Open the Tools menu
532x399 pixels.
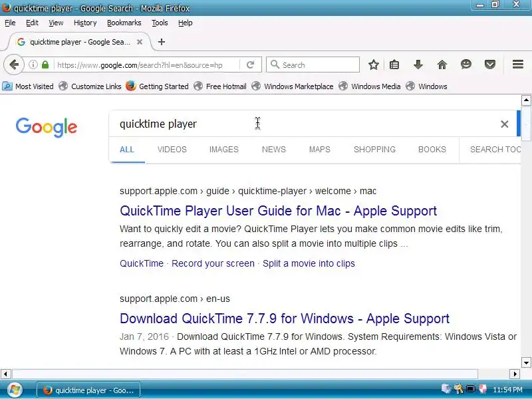point(160,23)
